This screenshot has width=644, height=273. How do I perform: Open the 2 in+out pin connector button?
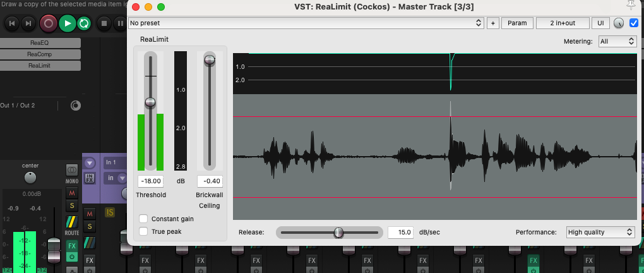563,23
